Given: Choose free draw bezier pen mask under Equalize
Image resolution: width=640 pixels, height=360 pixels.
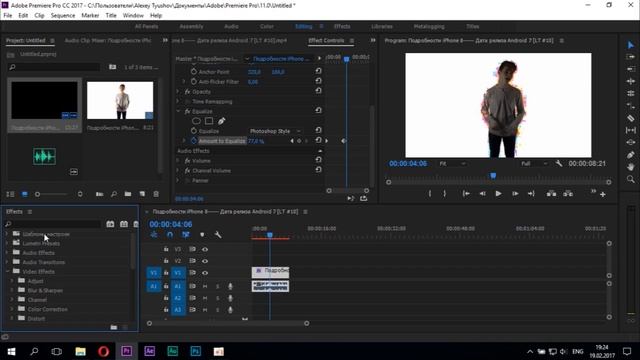Looking at the screenshot, I should (x=221, y=121).
